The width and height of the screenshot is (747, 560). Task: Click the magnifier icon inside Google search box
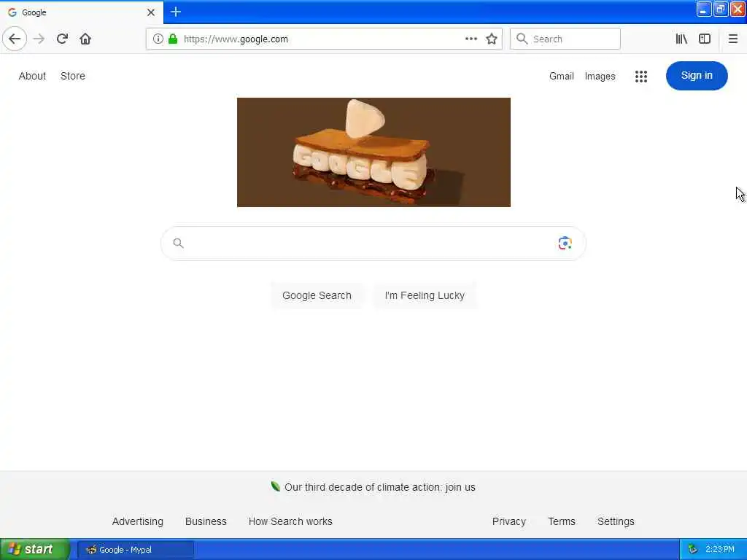178,244
